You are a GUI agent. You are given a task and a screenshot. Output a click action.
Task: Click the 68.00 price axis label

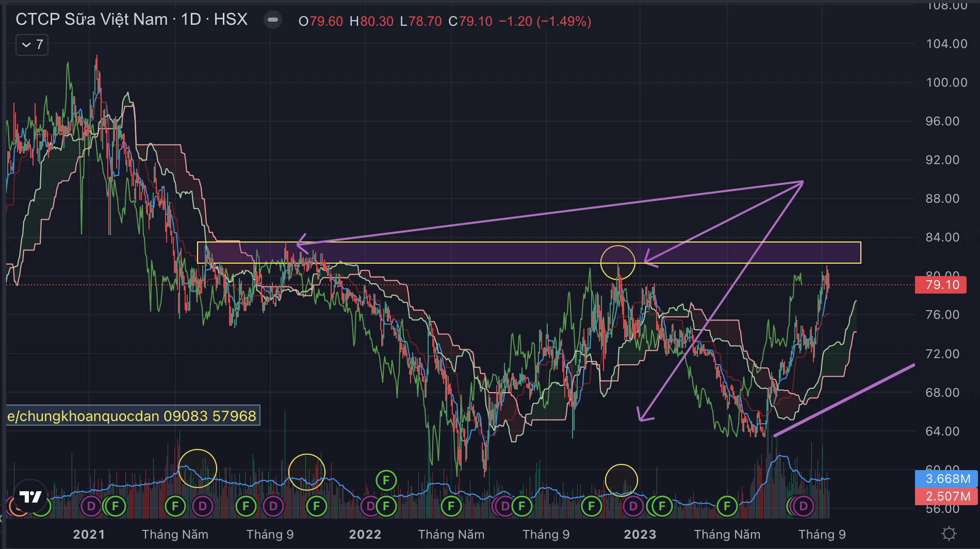pyautogui.click(x=942, y=393)
